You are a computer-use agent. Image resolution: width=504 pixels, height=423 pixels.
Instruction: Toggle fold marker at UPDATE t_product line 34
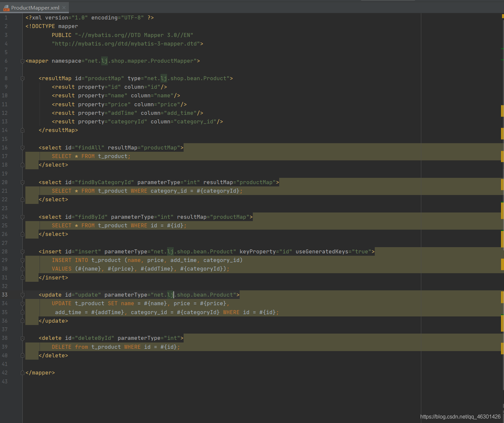22,304
